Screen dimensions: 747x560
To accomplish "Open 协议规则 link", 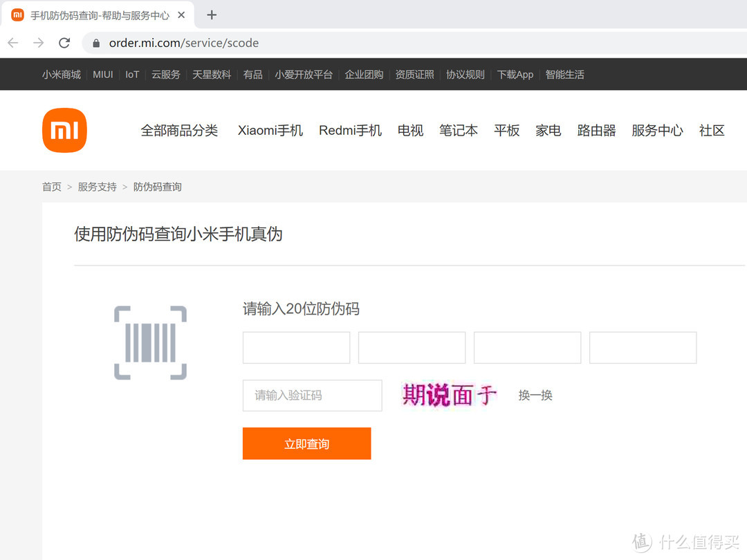I will click(x=465, y=75).
